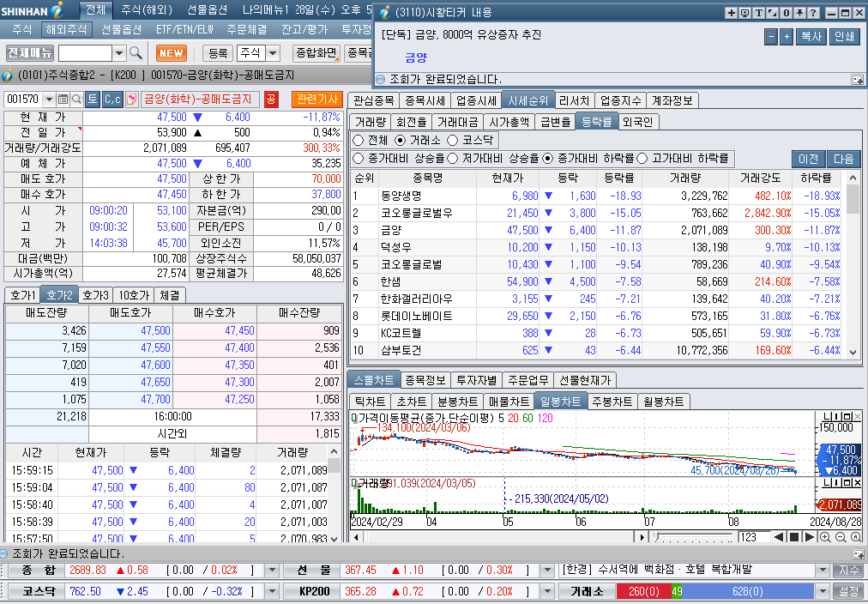Click the 등록 register button
Viewport: 868px width, 604px height.
(x=218, y=53)
